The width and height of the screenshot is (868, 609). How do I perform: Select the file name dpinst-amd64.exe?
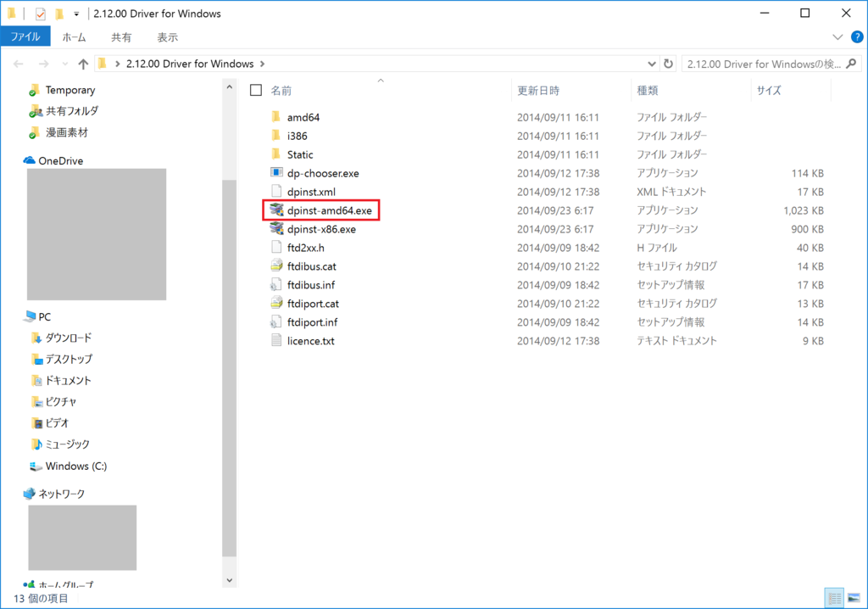(x=330, y=210)
